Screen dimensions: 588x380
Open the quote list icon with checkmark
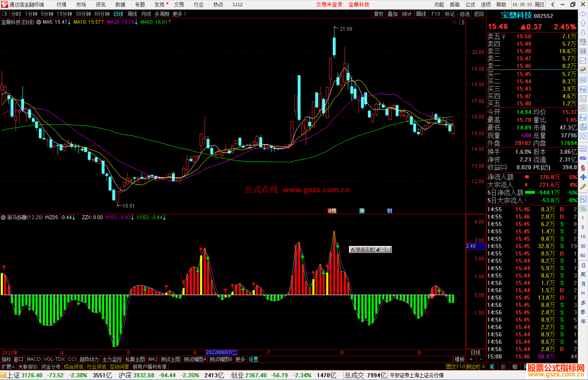(x=583, y=42)
